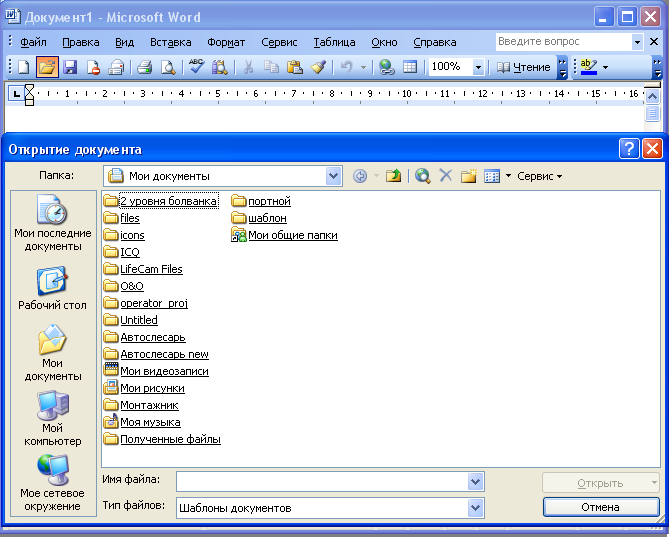Click the Чтение reading mode button
This screenshot has height=537, width=669.
(523, 67)
